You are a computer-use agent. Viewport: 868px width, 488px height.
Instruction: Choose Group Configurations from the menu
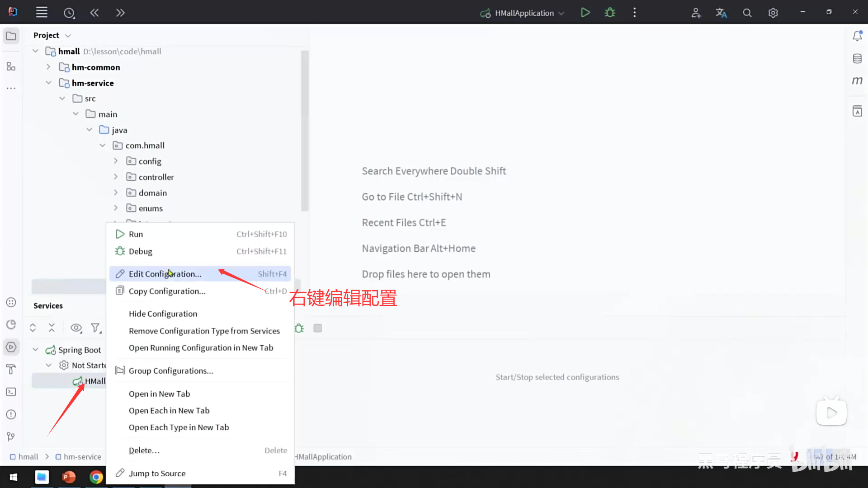click(171, 371)
